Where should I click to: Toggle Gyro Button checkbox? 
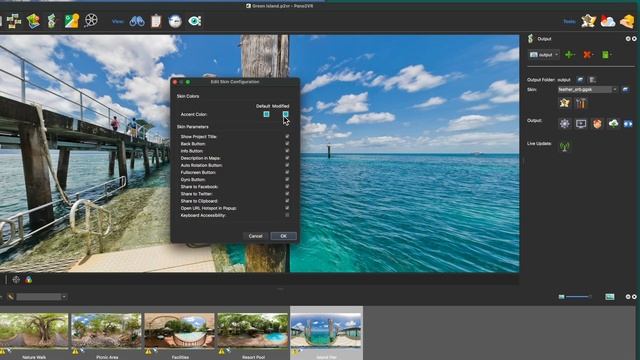(287, 179)
